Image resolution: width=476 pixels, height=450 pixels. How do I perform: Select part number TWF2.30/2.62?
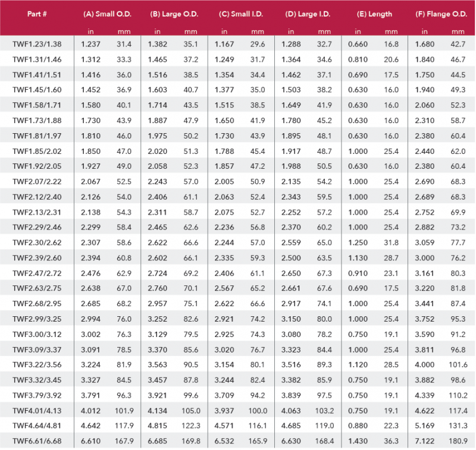point(37,242)
